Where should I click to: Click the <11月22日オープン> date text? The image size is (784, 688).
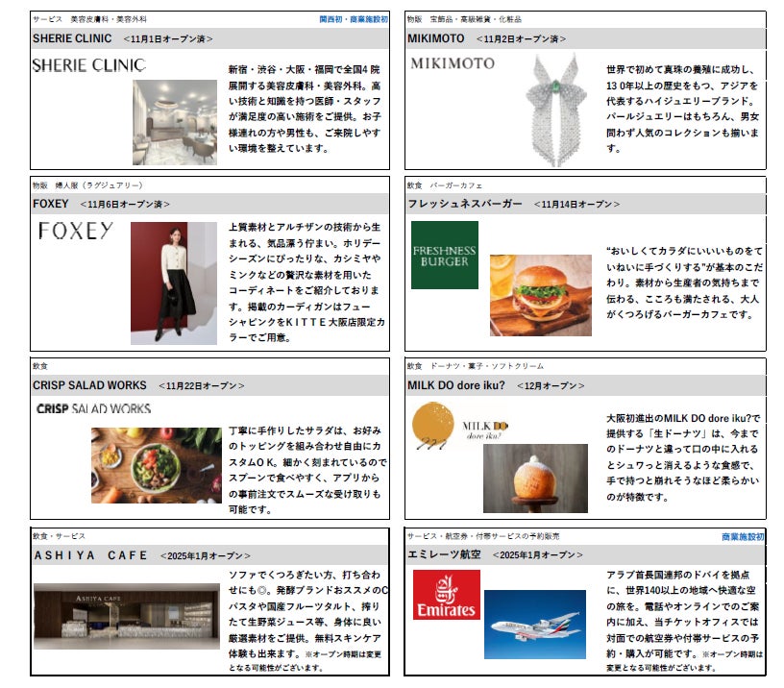point(202,386)
